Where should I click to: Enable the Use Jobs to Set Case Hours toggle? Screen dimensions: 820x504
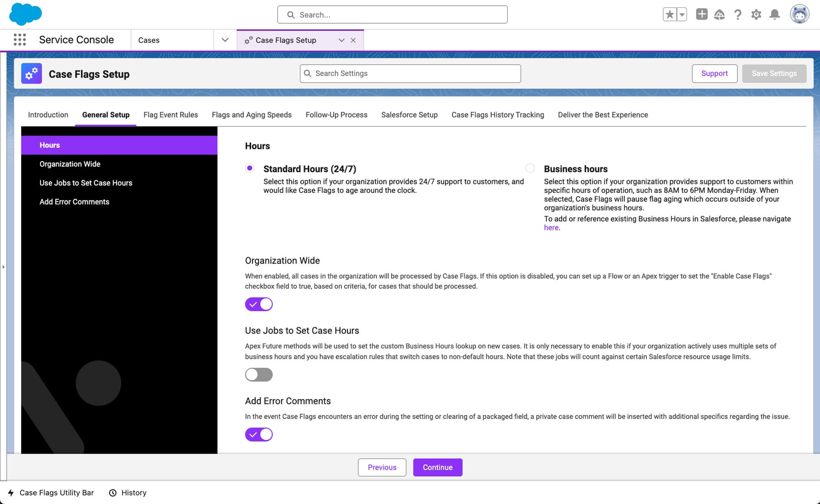tap(259, 374)
